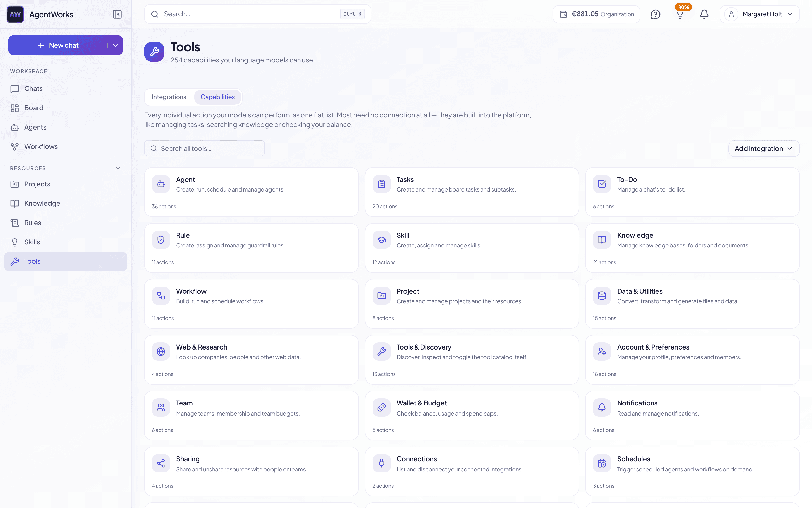This screenshot has width=812, height=508.
Task: Click '13 actions' on Tools & Discovery
Action: pos(384,374)
